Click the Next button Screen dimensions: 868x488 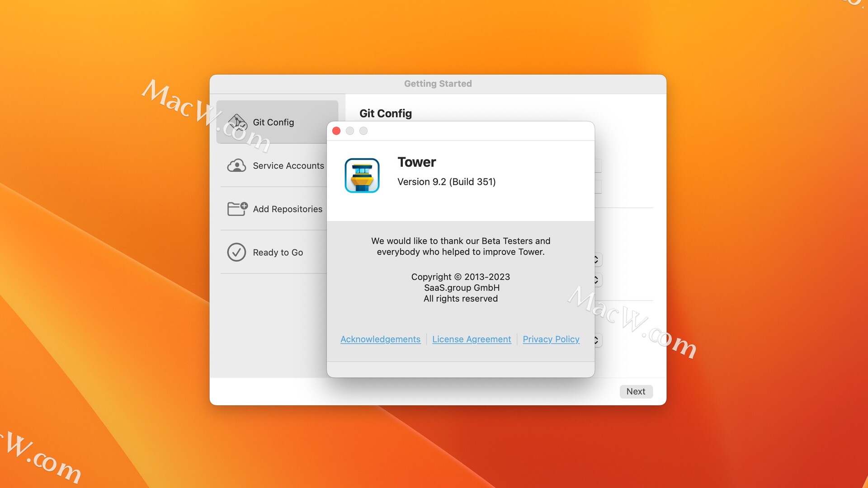[637, 391]
